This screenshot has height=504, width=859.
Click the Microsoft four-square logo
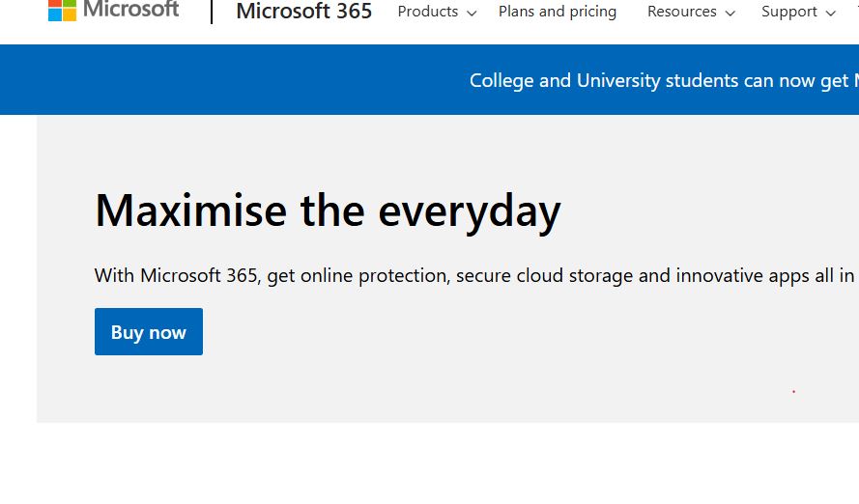coord(62,10)
